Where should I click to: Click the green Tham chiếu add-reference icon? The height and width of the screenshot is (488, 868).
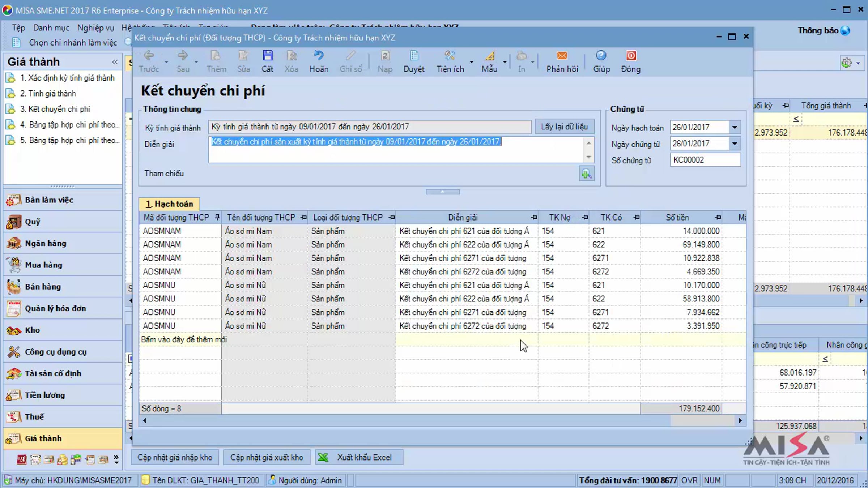[x=586, y=174]
